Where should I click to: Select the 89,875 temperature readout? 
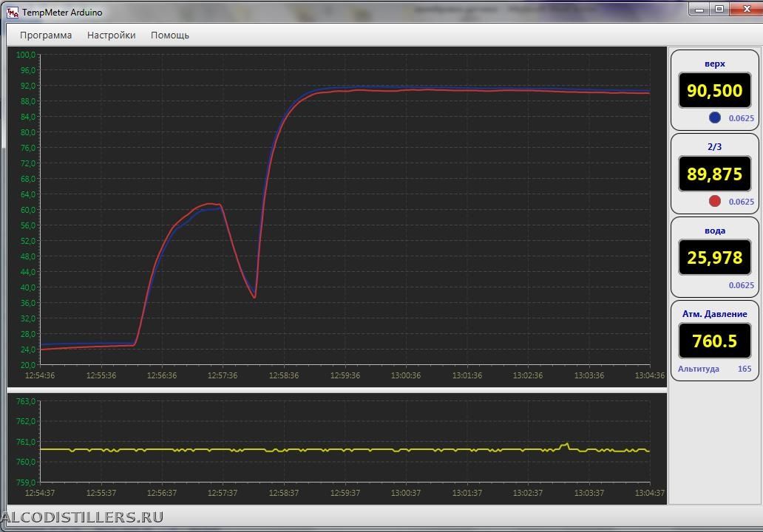(x=714, y=174)
